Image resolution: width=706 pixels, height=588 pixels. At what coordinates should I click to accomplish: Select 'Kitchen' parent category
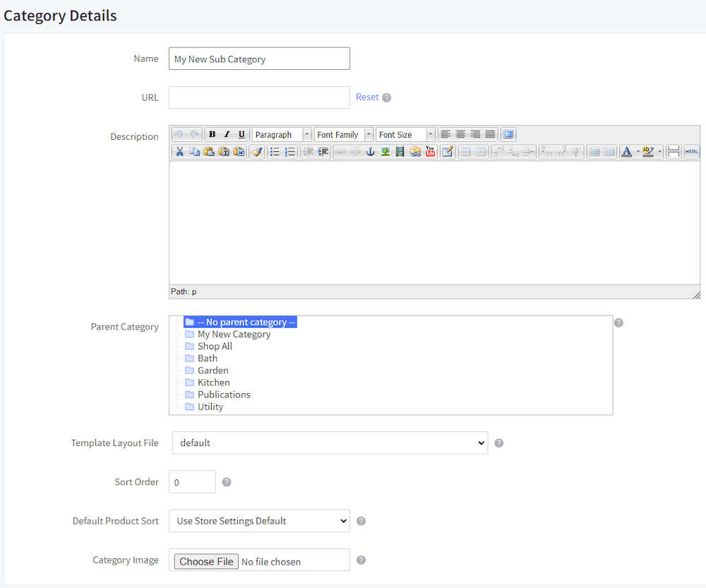[x=208, y=383]
